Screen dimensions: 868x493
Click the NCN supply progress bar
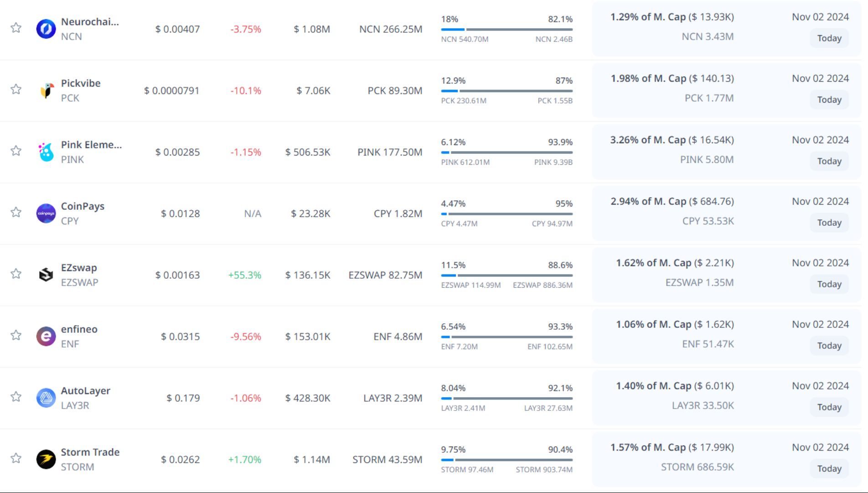click(506, 30)
